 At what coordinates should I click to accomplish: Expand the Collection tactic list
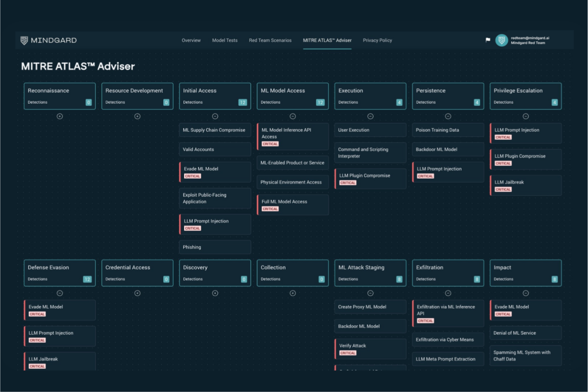point(293,293)
